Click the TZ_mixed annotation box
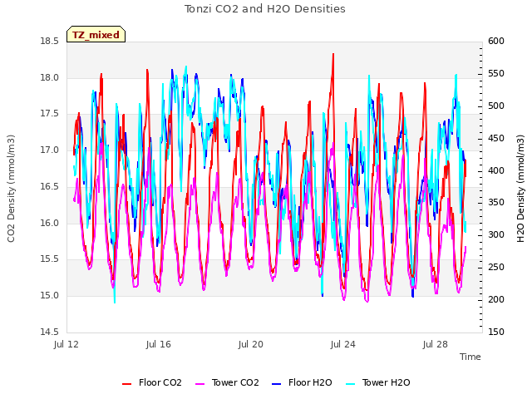 96,34
